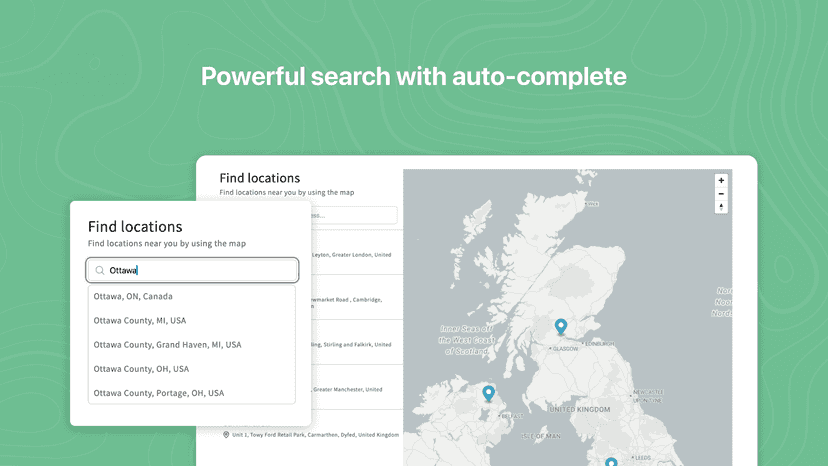This screenshot has width=828, height=466.
Task: Click the map zoom in plus button
Action: [x=721, y=181]
